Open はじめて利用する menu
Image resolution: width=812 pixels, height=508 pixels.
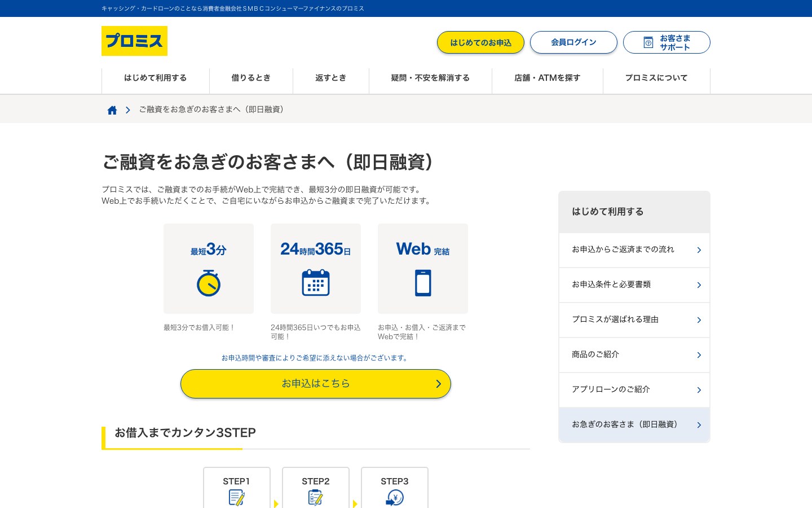click(156, 78)
